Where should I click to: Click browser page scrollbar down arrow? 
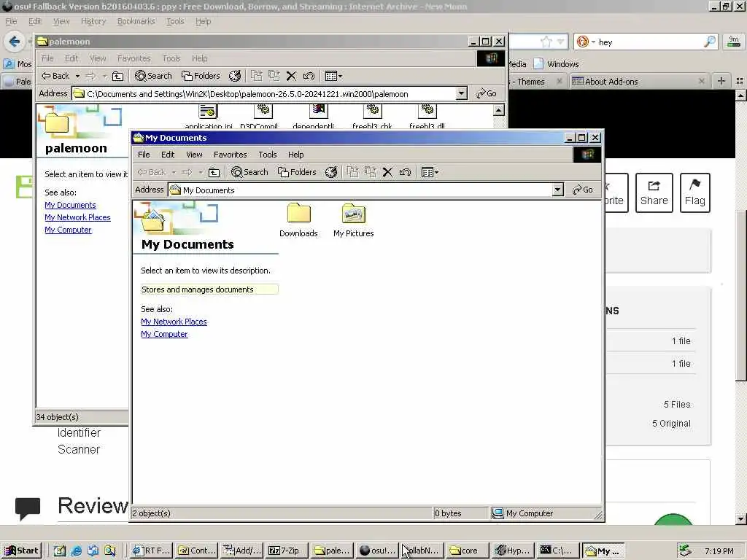pos(740,519)
